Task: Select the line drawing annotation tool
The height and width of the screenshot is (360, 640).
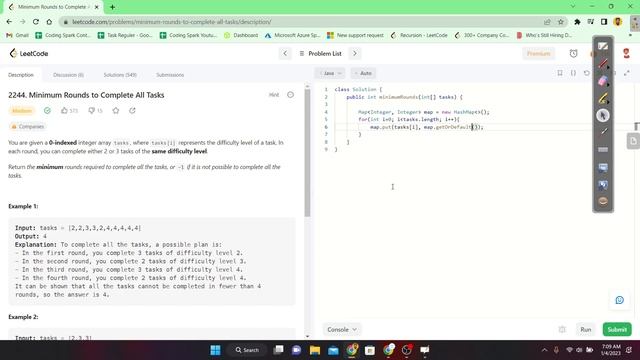Action: (603, 132)
